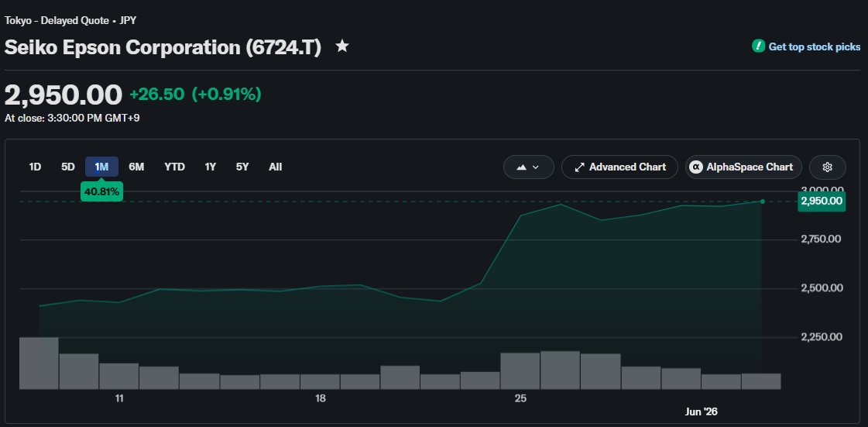Open chart type dropdown
This screenshot has height=427, width=868.
[528, 167]
